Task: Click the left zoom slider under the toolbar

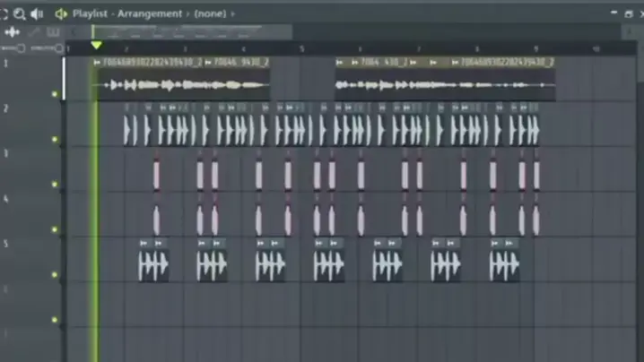Action: click(x=16, y=48)
